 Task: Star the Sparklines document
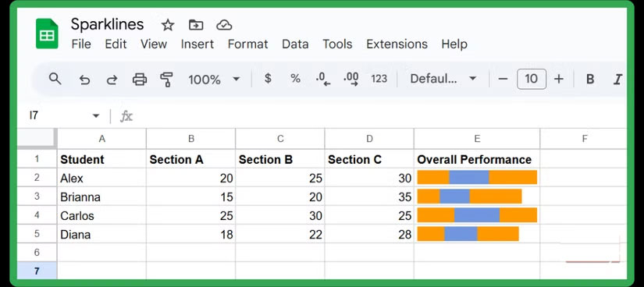(x=168, y=26)
